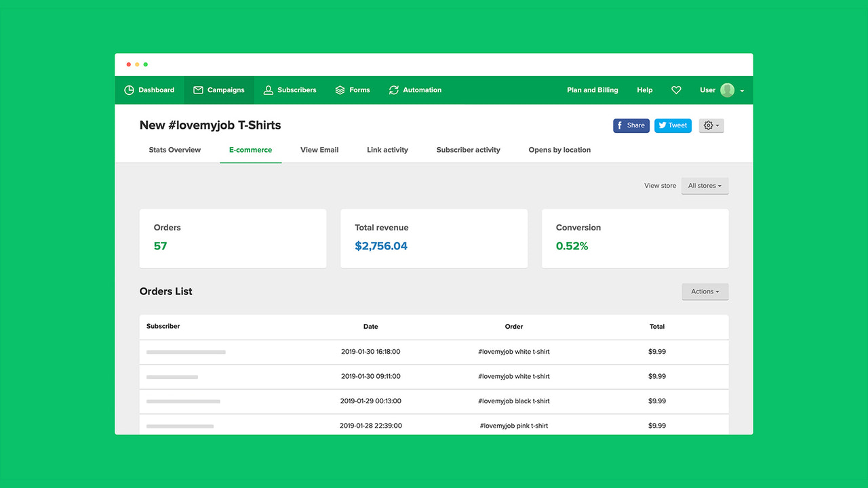Open the gear settings icon
The image size is (868, 488).
(707, 125)
